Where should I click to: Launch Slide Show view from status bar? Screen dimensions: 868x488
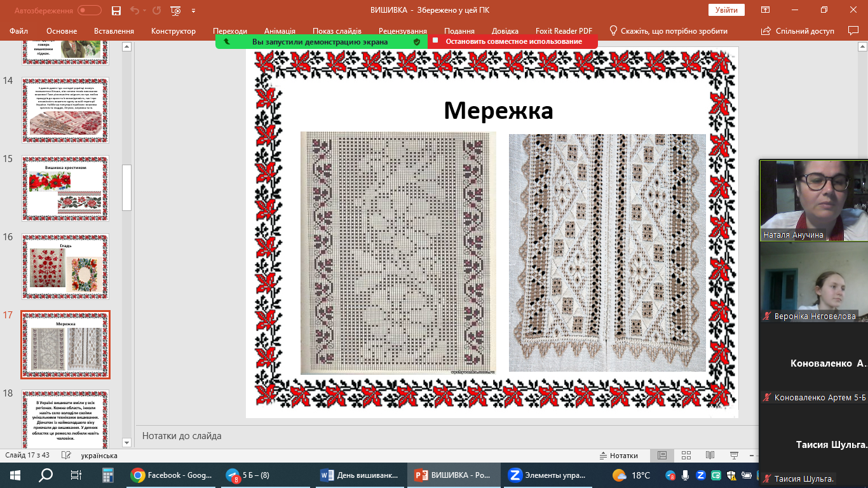click(x=734, y=456)
